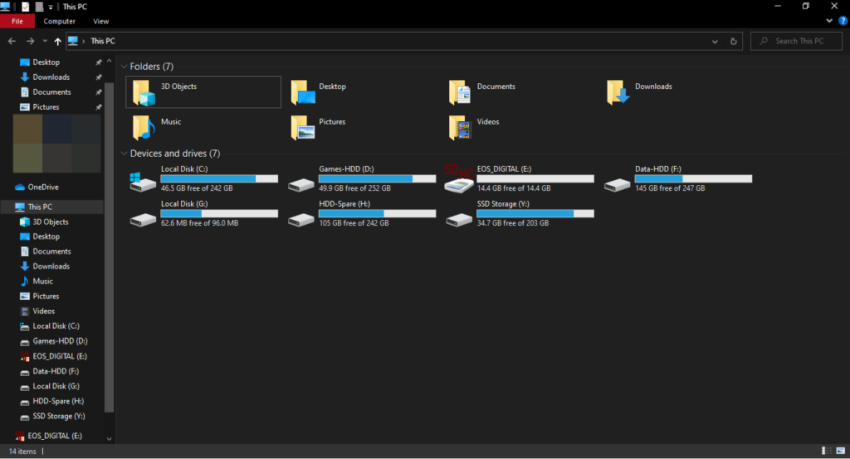The height and width of the screenshot is (459, 850).
Task: Open the Computer ribbon tab
Action: pyautogui.click(x=59, y=21)
